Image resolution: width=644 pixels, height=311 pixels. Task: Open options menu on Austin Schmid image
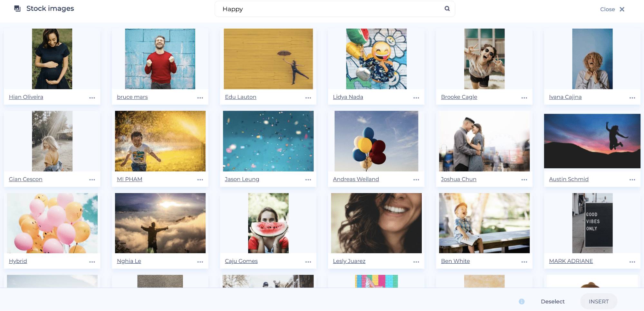632,180
